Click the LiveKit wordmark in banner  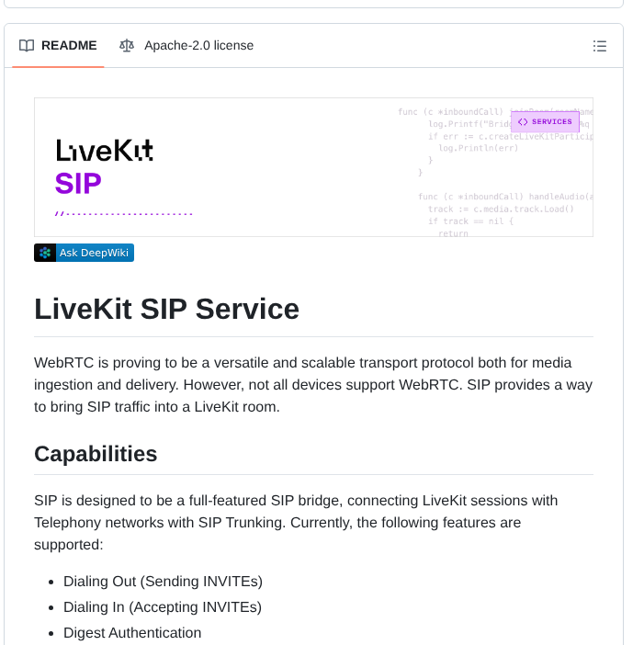pos(105,150)
